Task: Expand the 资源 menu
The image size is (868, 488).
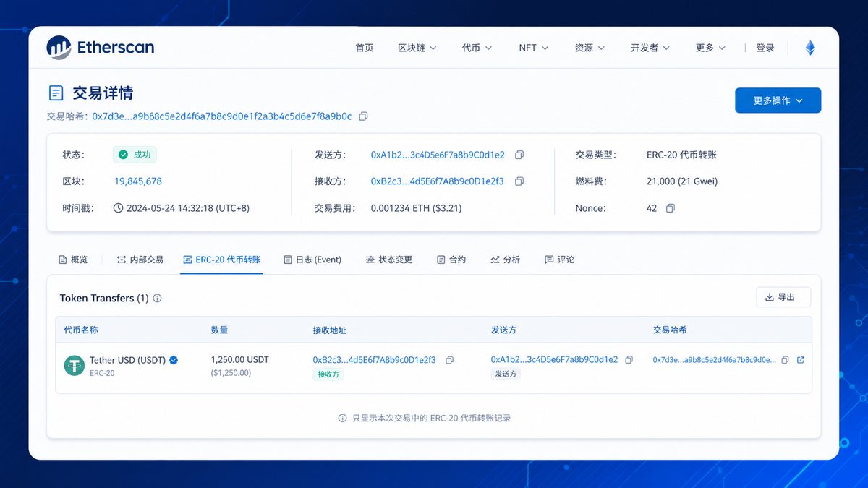Action: coord(590,48)
